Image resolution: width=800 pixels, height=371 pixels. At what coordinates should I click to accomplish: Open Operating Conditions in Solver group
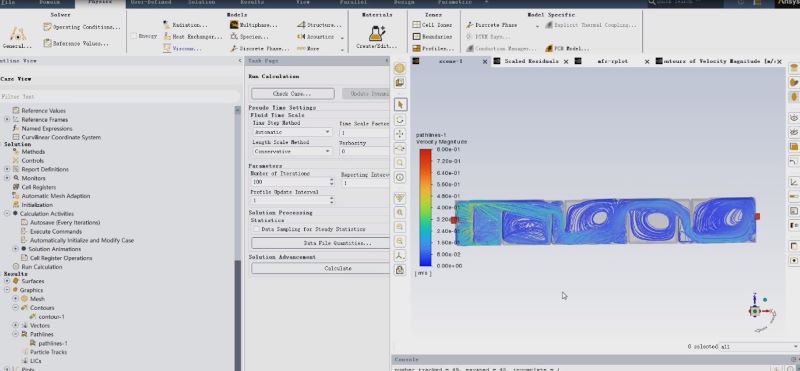[x=82, y=27]
